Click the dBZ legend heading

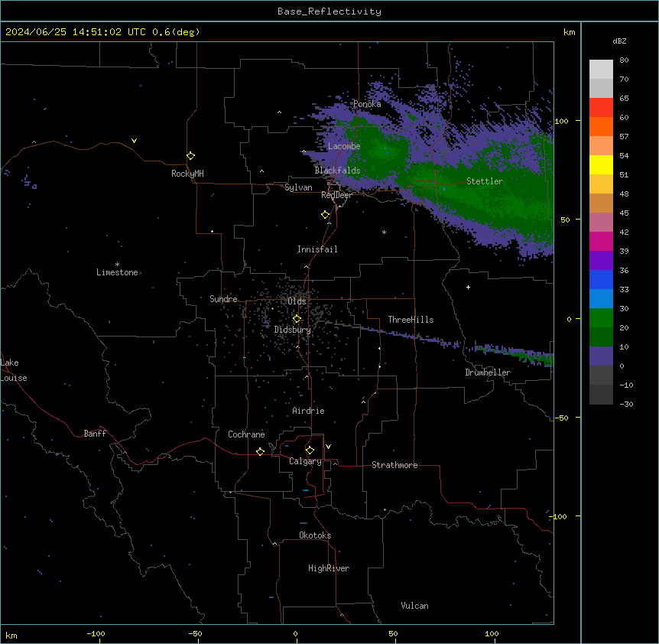[619, 41]
